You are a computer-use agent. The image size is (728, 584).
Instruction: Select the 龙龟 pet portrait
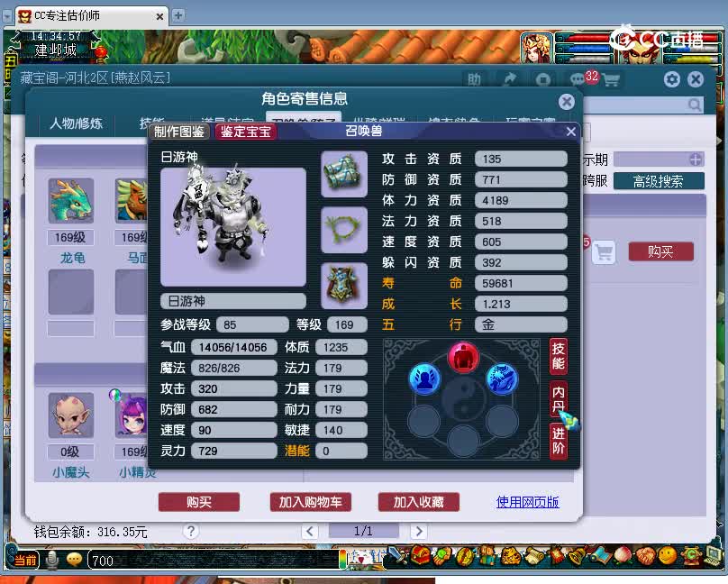click(x=71, y=201)
